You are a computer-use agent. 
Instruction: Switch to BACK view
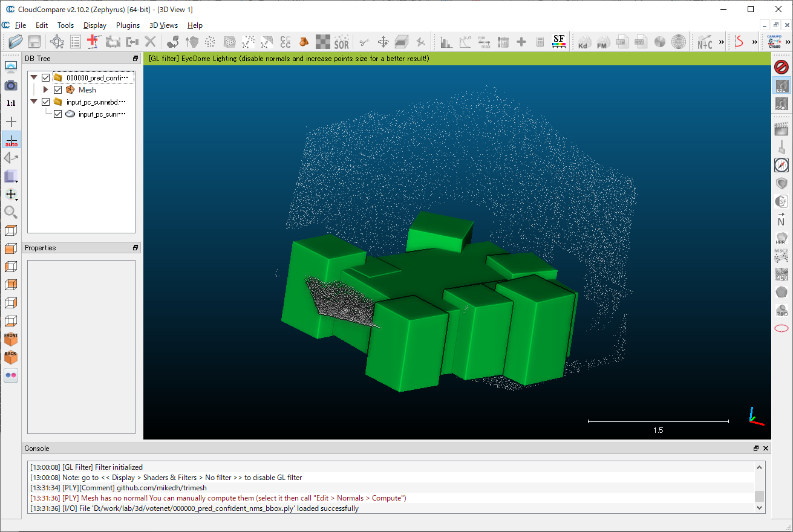click(11, 355)
